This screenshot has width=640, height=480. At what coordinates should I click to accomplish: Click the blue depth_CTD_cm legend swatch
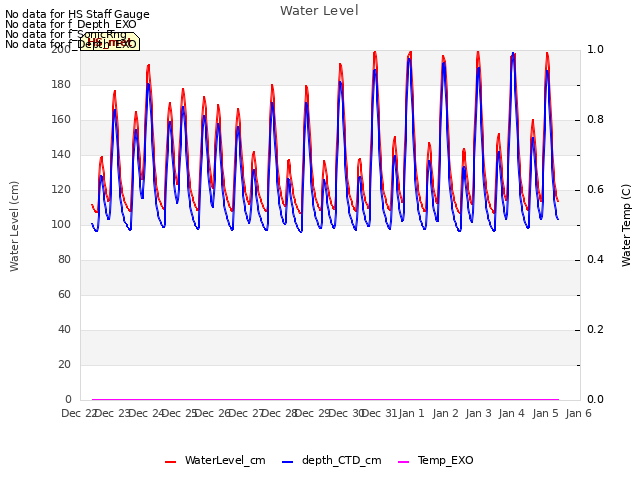tap(287, 462)
